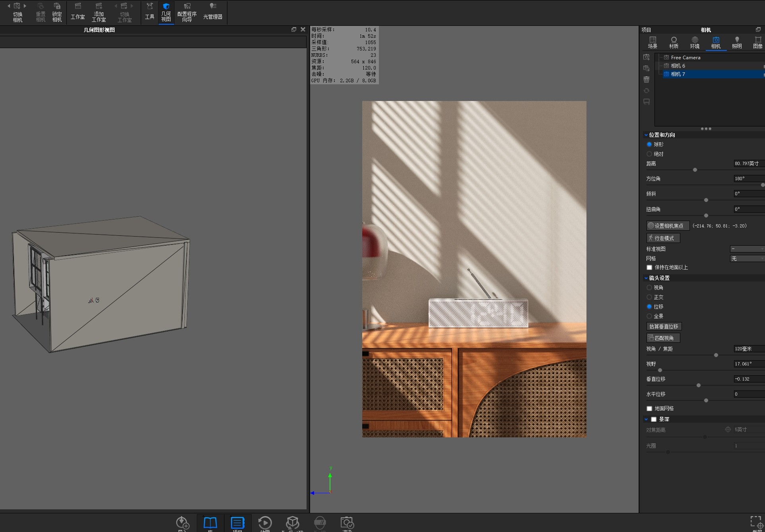Open the 配置程序向导 configurator wizard
Viewport: 765px width, 532px height.
click(x=187, y=12)
